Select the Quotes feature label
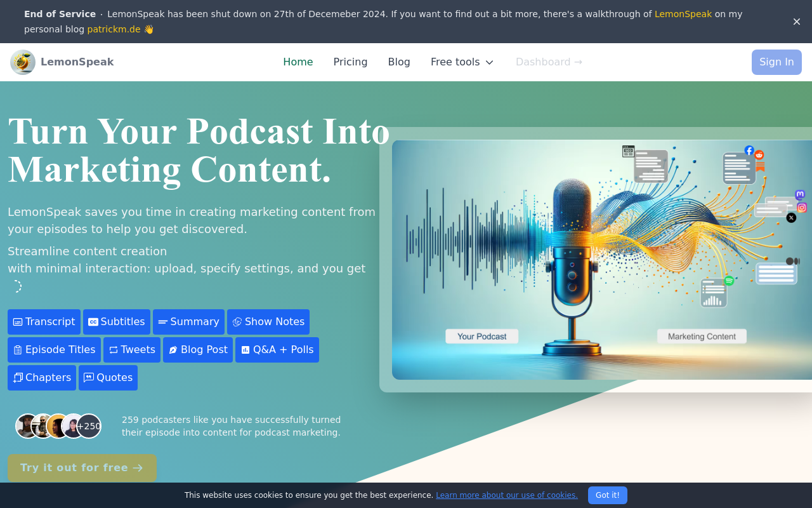 [x=115, y=378]
